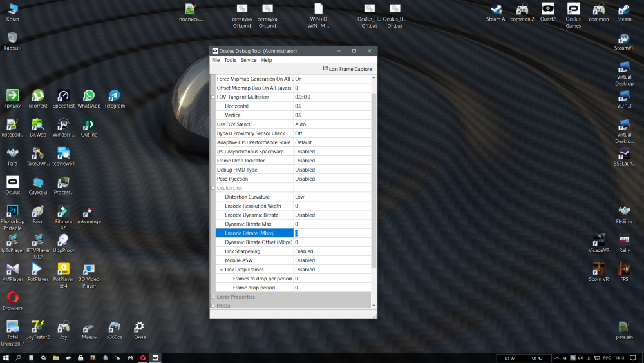Image resolution: width=644 pixels, height=363 pixels.
Task: Open the Service menu
Action: point(248,60)
